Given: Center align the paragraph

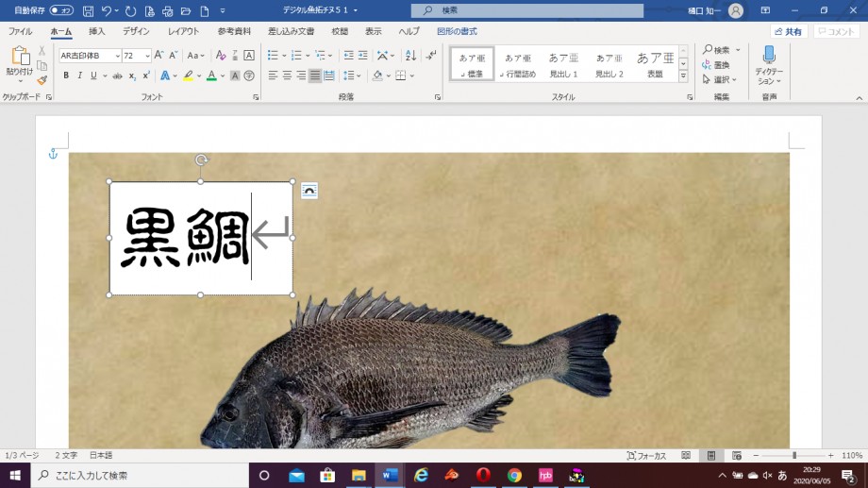Looking at the screenshot, I should pos(287,76).
